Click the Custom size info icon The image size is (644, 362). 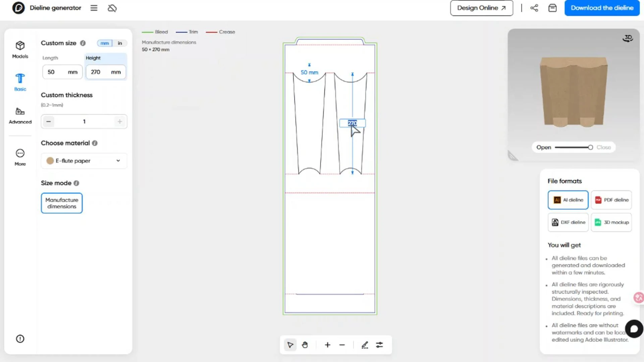point(83,43)
